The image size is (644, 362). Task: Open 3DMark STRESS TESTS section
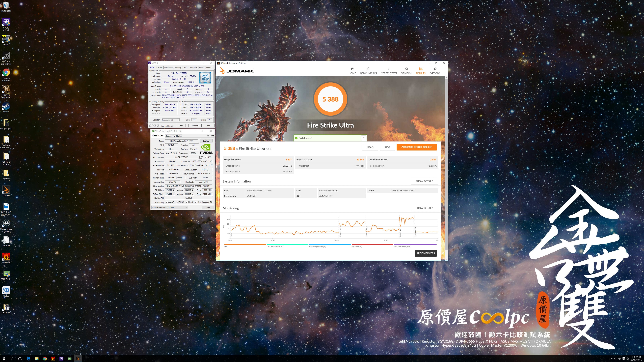tap(389, 71)
